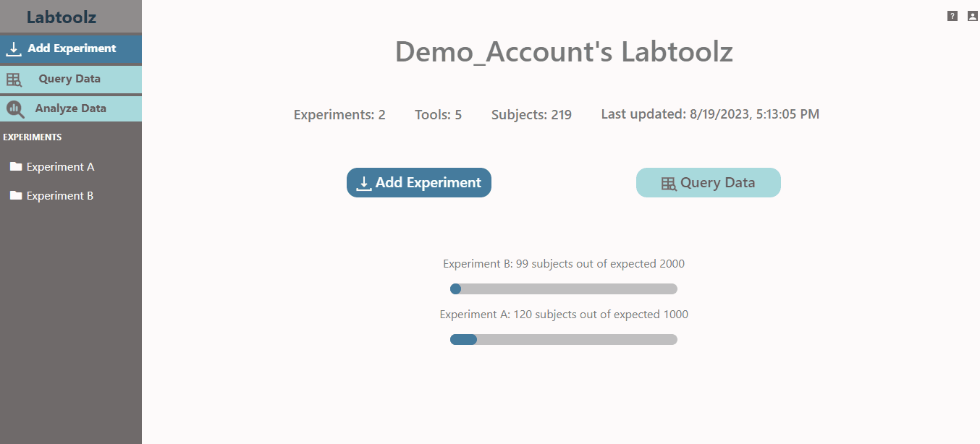Click the chart magnifier icon beside Analyze Data

pyautogui.click(x=15, y=109)
